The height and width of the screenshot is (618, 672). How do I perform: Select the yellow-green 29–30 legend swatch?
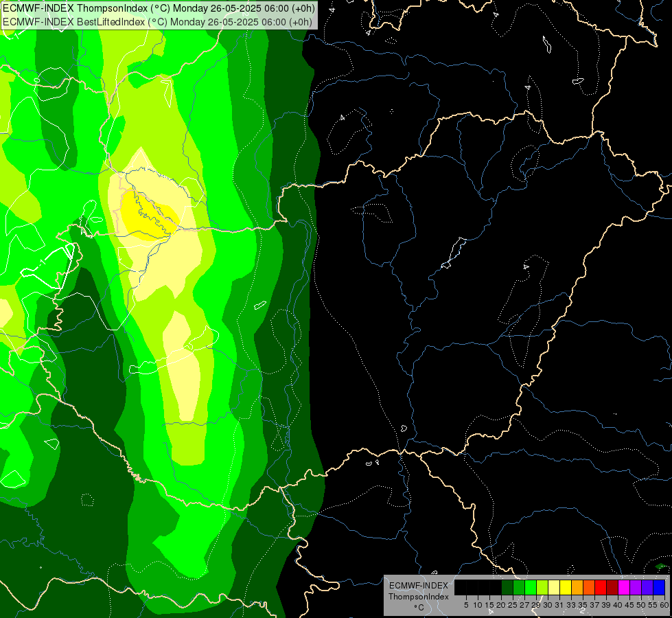click(542, 587)
